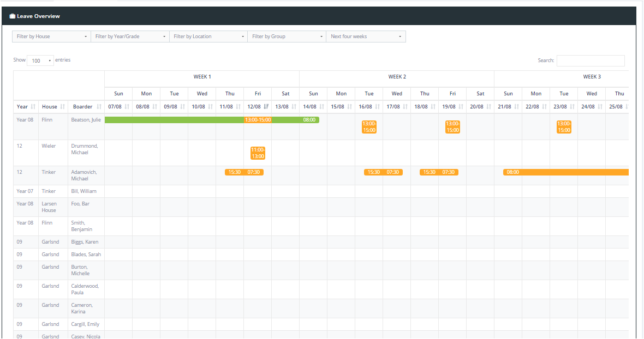Select boarder name Drummond, Michael
This screenshot has height=339, width=644.
tap(85, 149)
